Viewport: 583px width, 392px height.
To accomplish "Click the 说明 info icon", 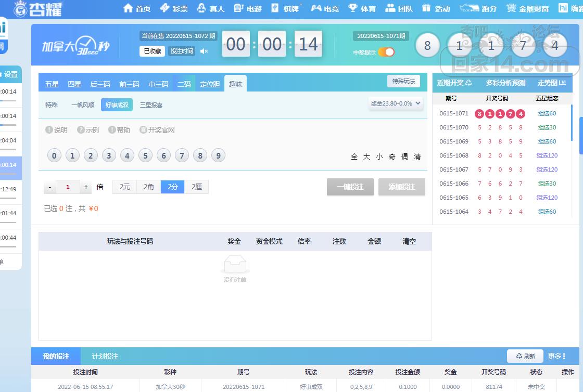I will pyautogui.click(x=49, y=130).
